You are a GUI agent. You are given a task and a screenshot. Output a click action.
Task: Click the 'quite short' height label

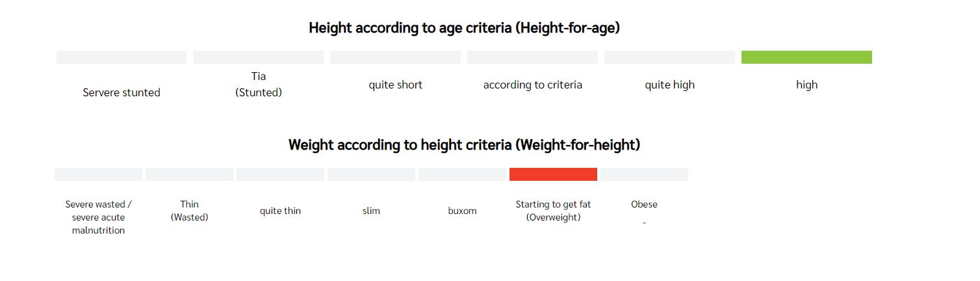point(396,85)
